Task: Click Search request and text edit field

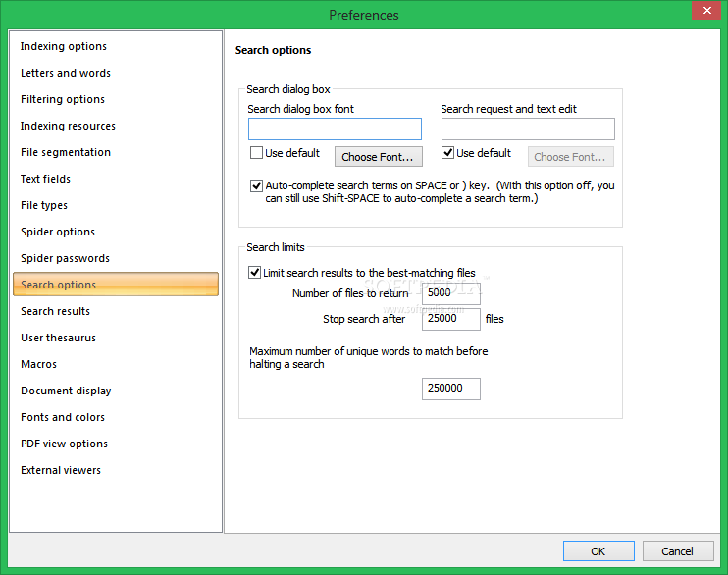Action: pyautogui.click(x=528, y=130)
